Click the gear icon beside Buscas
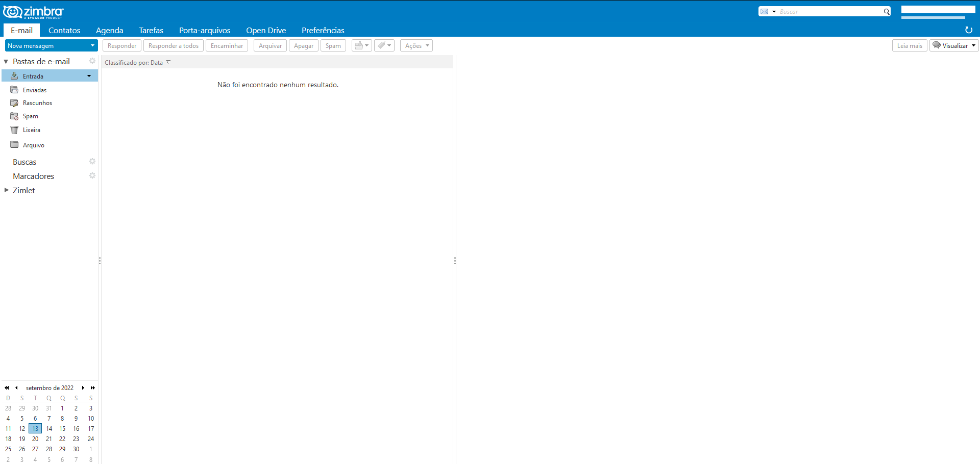 [x=92, y=162]
